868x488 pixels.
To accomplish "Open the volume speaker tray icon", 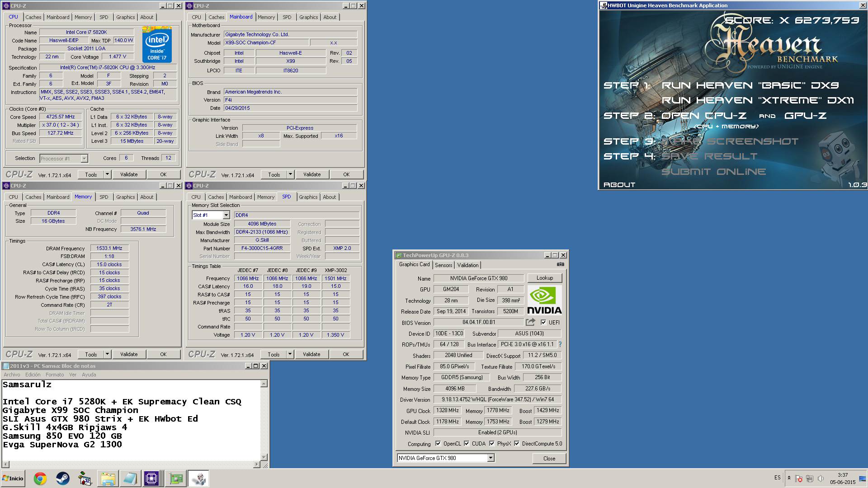I will tap(821, 479).
